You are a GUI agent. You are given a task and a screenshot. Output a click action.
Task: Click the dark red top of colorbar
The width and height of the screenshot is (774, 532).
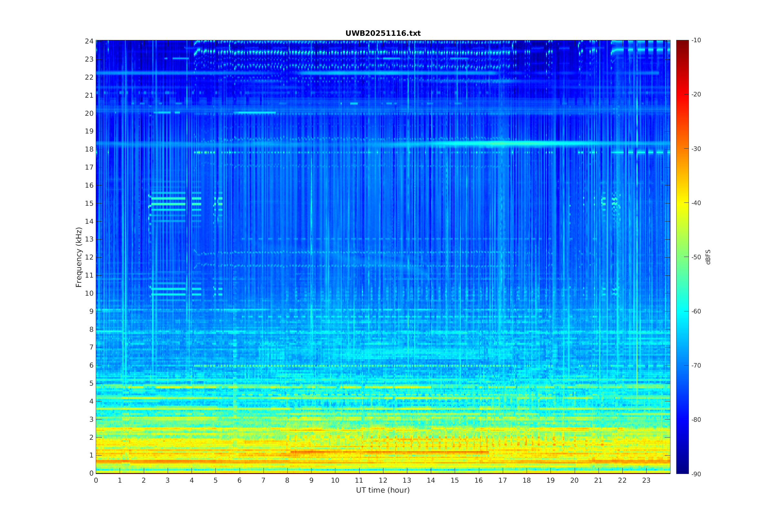pyautogui.click(x=682, y=43)
